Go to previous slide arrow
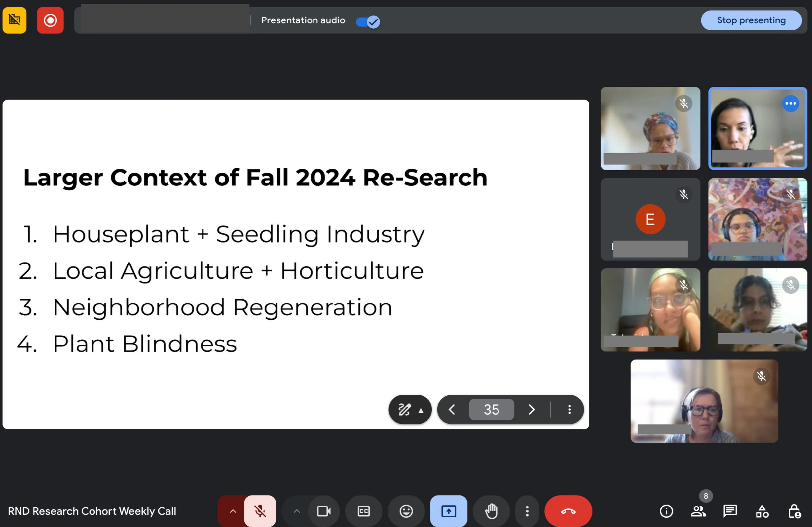 (452, 409)
